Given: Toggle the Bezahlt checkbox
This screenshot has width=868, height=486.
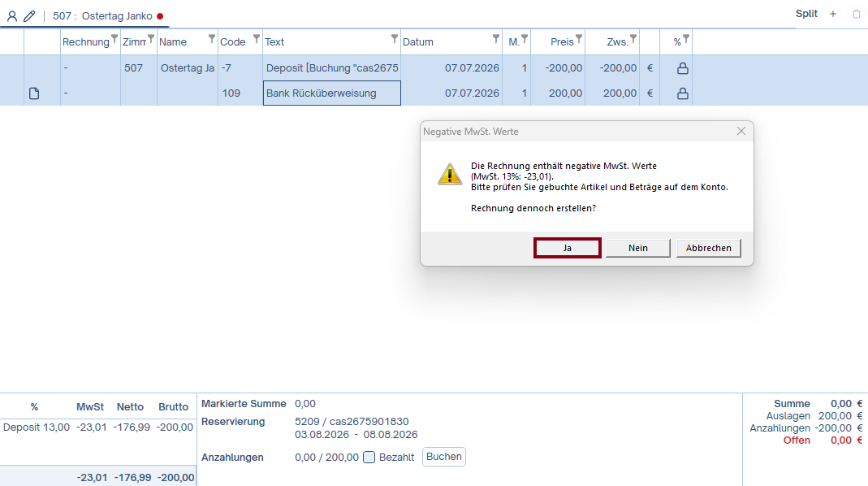Looking at the screenshot, I should (369, 458).
